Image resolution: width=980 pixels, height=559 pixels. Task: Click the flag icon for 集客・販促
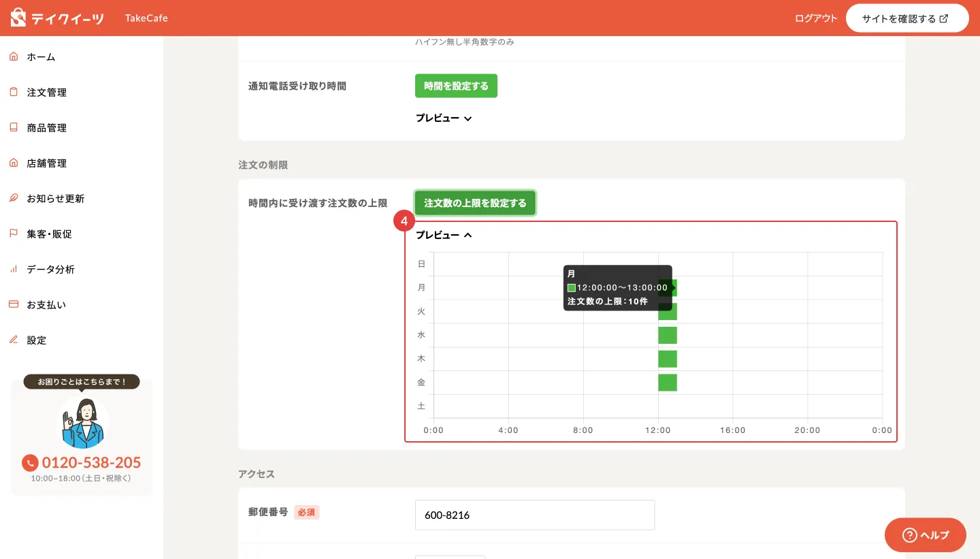click(14, 234)
